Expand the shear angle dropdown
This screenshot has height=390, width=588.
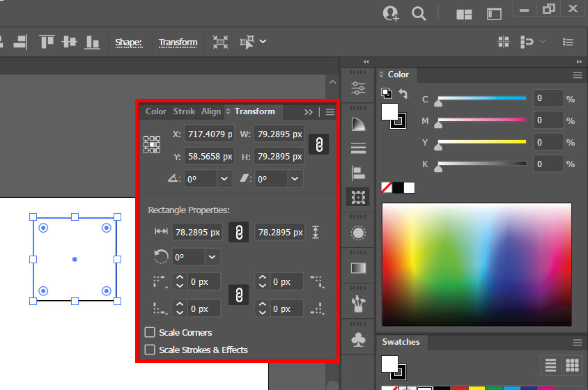point(295,179)
